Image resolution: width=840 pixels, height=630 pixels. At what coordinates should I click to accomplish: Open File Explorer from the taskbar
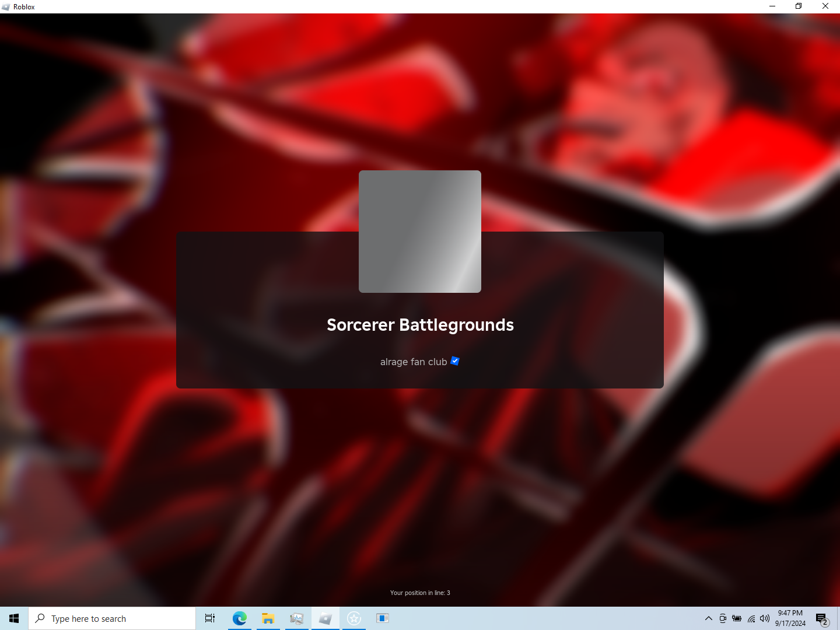(x=268, y=618)
